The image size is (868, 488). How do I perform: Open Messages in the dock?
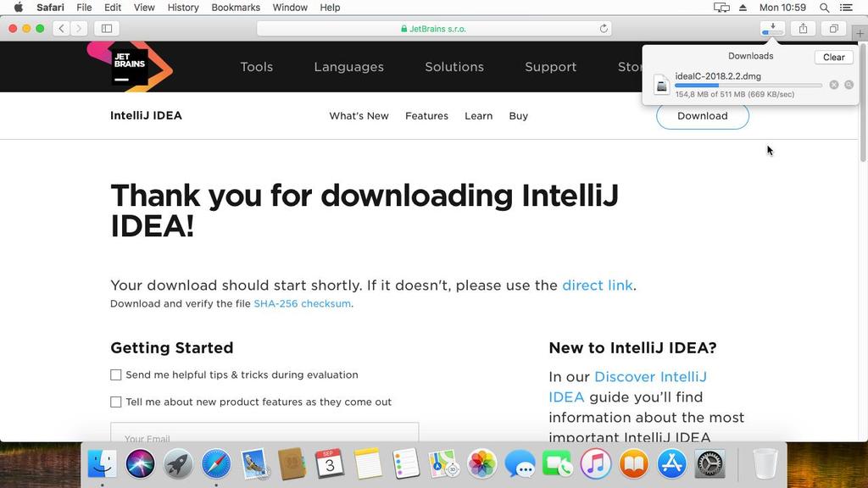(x=520, y=463)
